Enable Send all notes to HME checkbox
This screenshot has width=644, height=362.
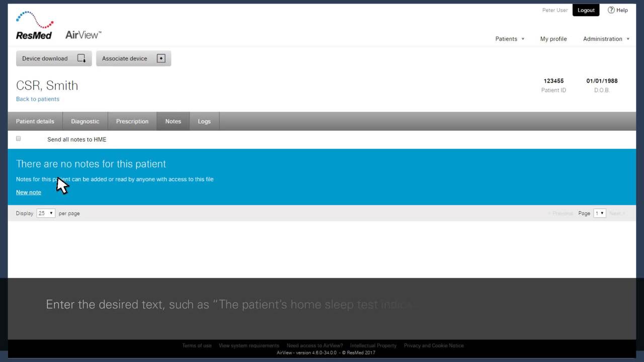tap(19, 139)
